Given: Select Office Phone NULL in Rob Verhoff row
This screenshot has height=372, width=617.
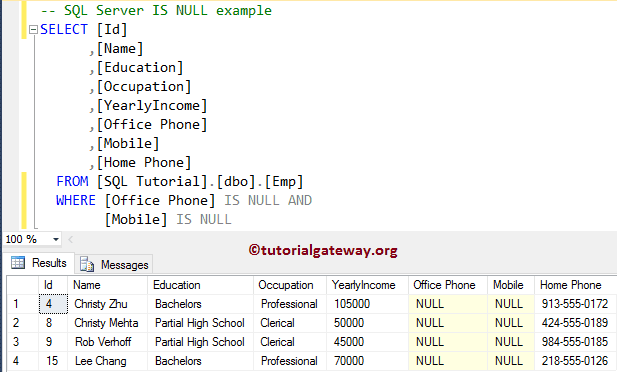Looking at the screenshot, I should coord(448,342).
